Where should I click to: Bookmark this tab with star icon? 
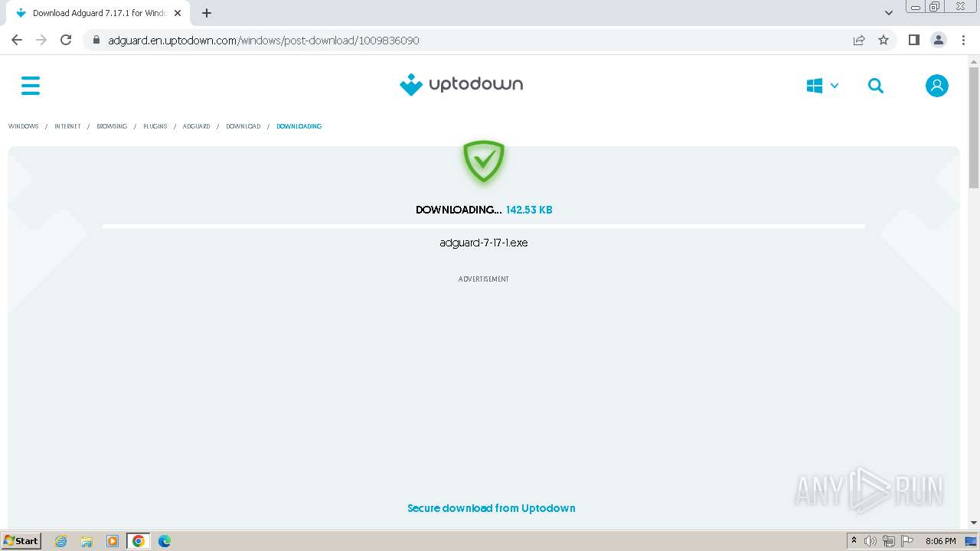884,40
